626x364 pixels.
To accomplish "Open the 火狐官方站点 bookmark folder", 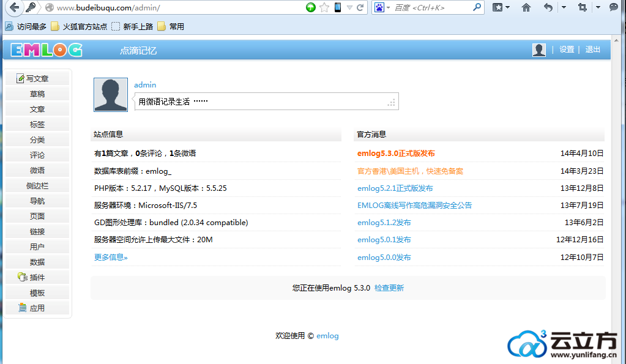I will pos(79,27).
